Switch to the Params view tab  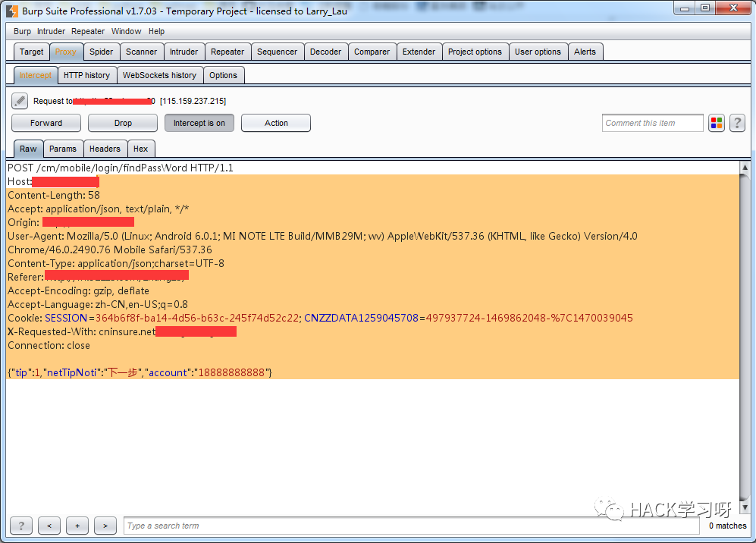coord(63,149)
